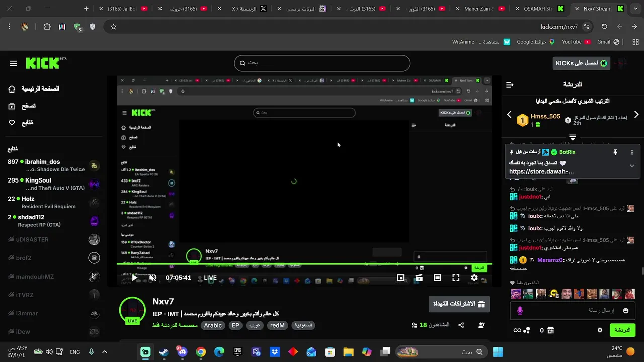Open Chrome three-dot menu
Screen dimensions: 644x362
(x=9, y=27)
